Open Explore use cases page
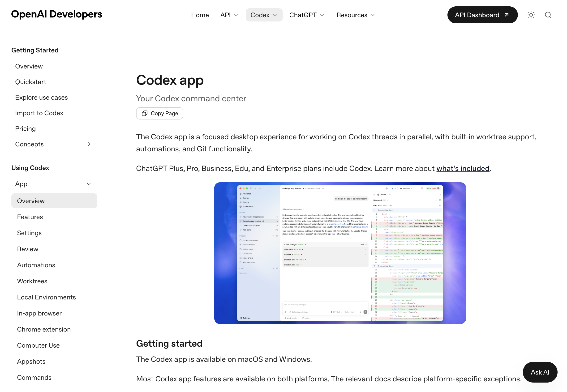The image size is (567, 392). click(x=42, y=98)
